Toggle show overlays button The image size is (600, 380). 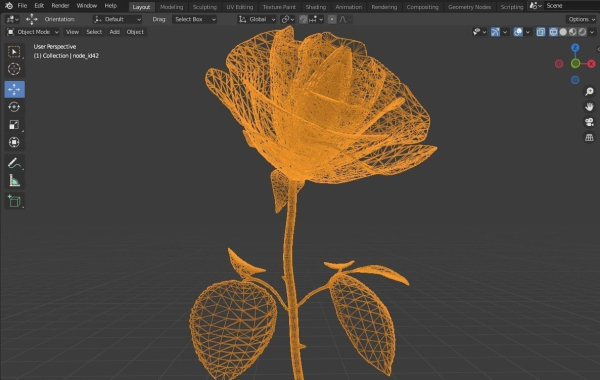pyautogui.click(x=518, y=32)
